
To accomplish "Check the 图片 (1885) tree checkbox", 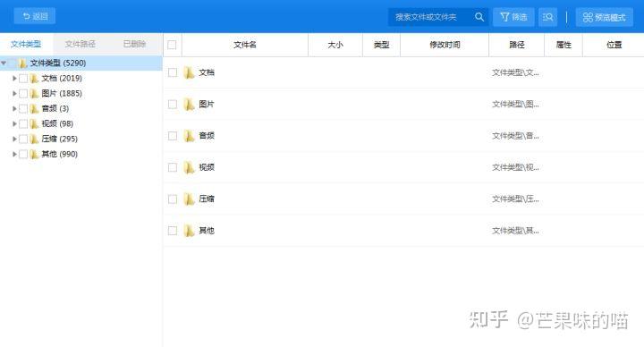I will click(x=23, y=93).
